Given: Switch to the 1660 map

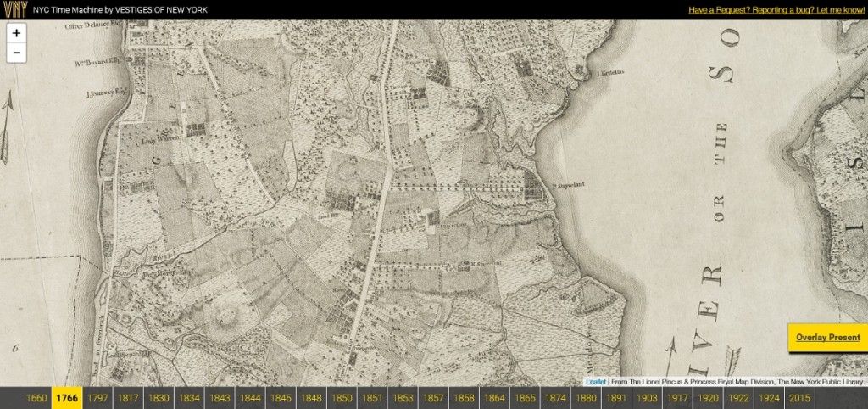Looking at the screenshot, I should (36, 398).
